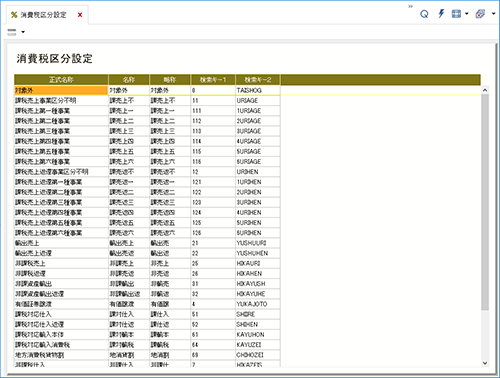Select row 課税売上第五種事業
This screenshot has height=378, width=500.
[147, 151]
